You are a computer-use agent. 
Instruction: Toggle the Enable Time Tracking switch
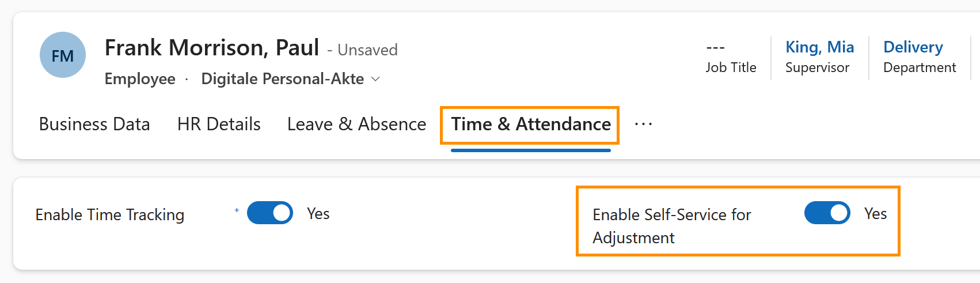click(x=270, y=213)
